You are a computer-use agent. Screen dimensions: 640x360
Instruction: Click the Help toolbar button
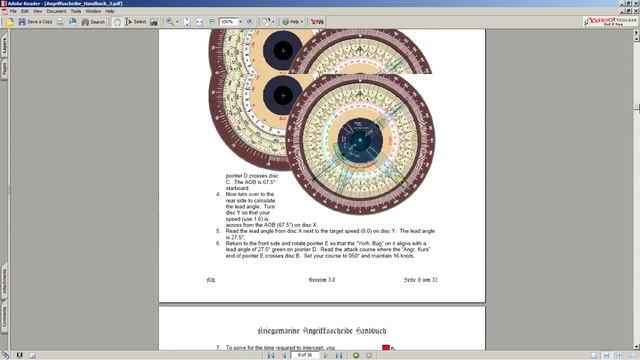pos(291,22)
